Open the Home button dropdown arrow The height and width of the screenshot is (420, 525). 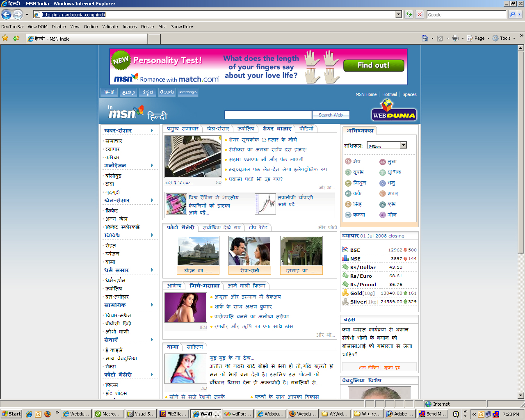click(x=432, y=38)
